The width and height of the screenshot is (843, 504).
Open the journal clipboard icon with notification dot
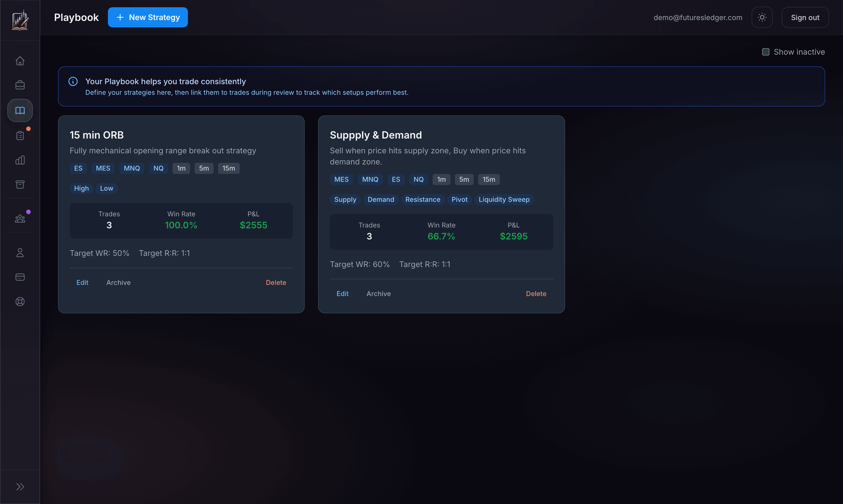point(20,135)
